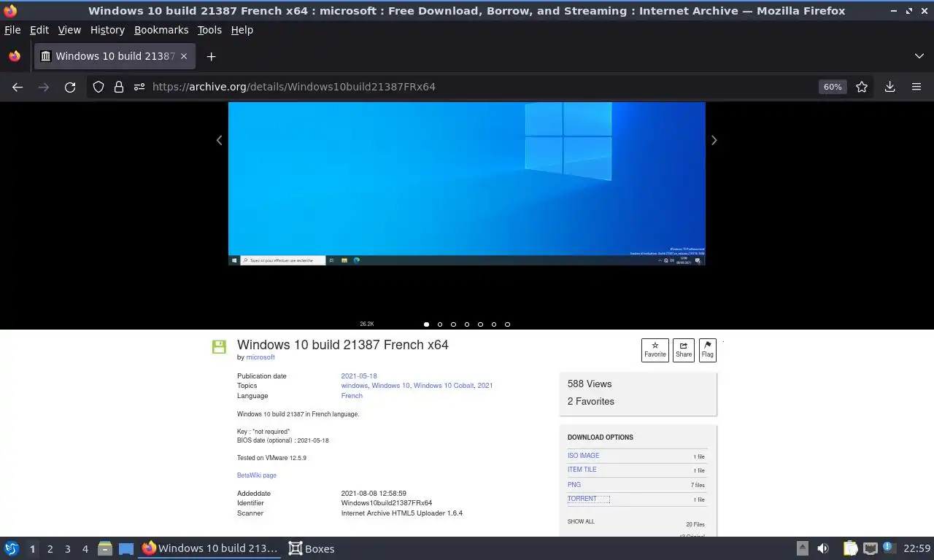
Task: Click the Windows desktop screenshot preview
Action: pos(467,183)
